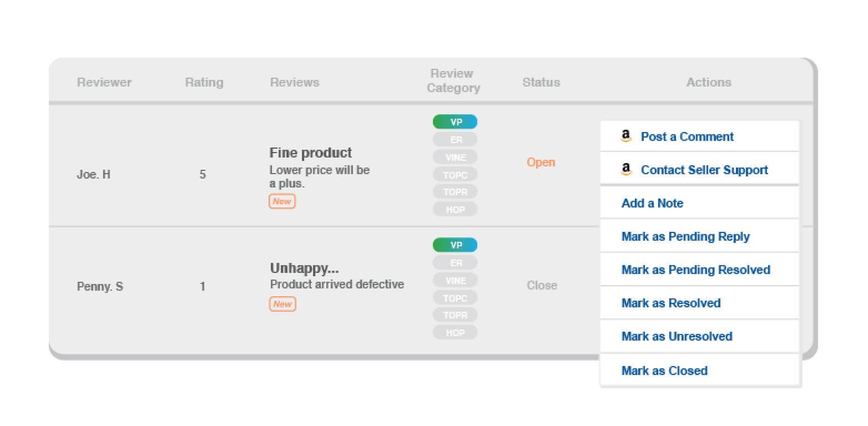This screenshot has height=426, width=868.
Task: Choose Mark as Pending Reply
Action: click(685, 237)
